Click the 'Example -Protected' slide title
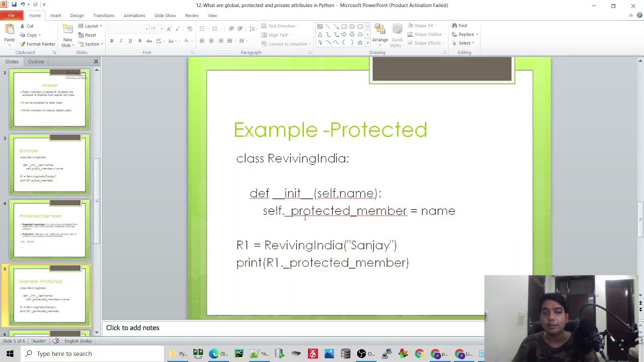 click(331, 130)
